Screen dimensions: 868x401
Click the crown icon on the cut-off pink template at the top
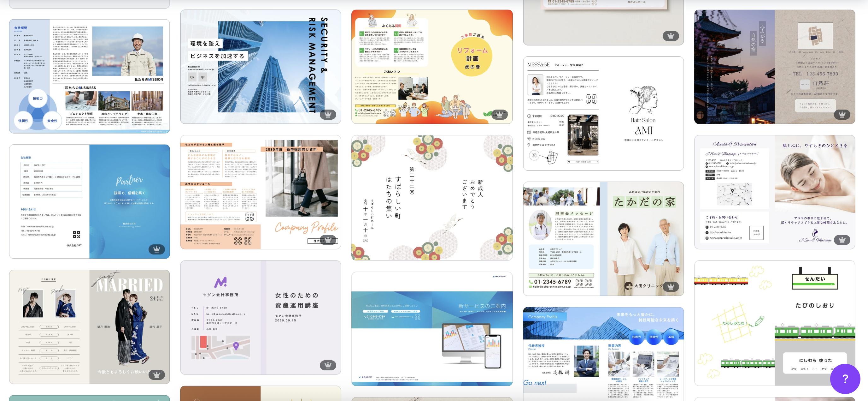(x=671, y=36)
